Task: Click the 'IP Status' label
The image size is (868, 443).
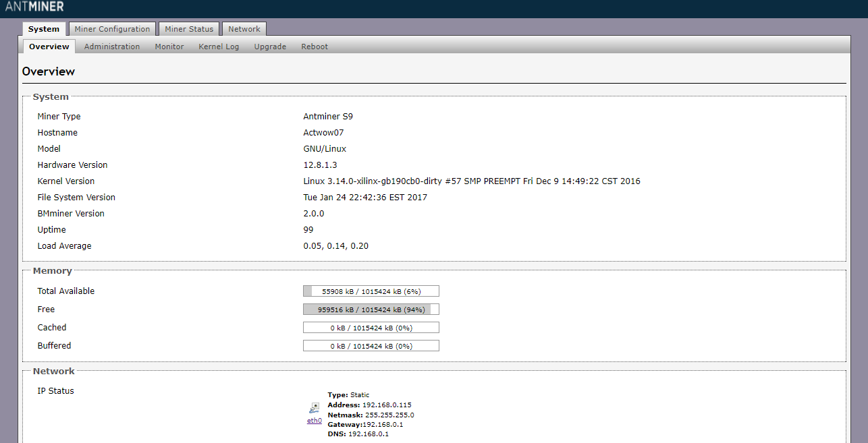Action: click(x=55, y=391)
